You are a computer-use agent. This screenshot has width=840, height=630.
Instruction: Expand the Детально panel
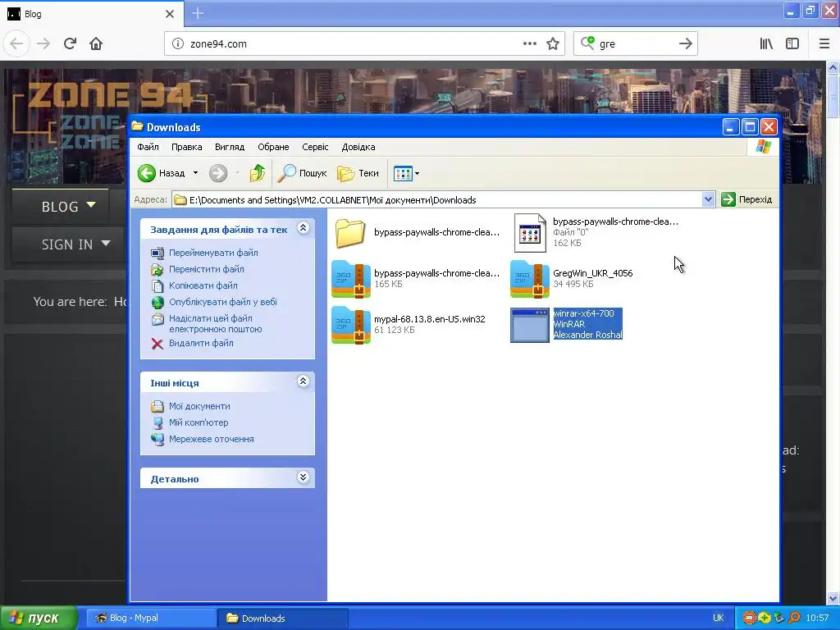(303, 477)
